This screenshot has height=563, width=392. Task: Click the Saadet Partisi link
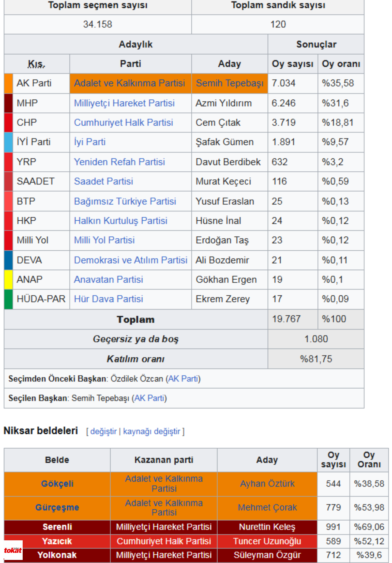click(x=104, y=181)
